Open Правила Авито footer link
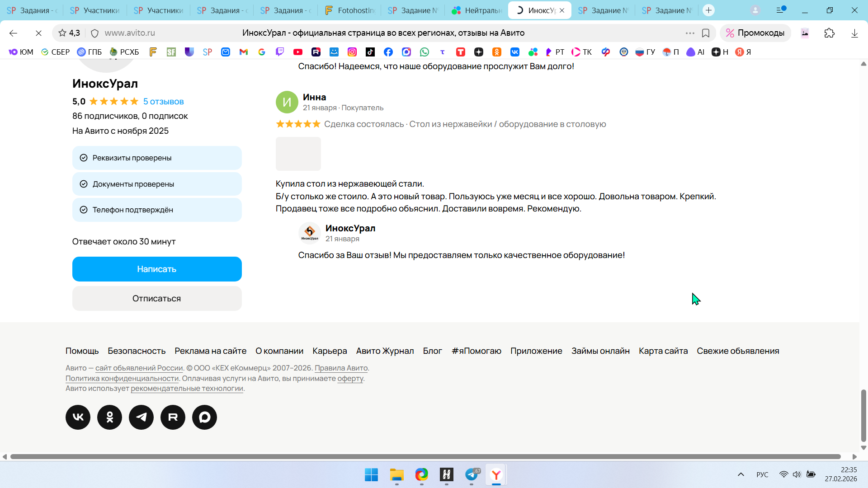The height and width of the screenshot is (488, 868). (341, 368)
